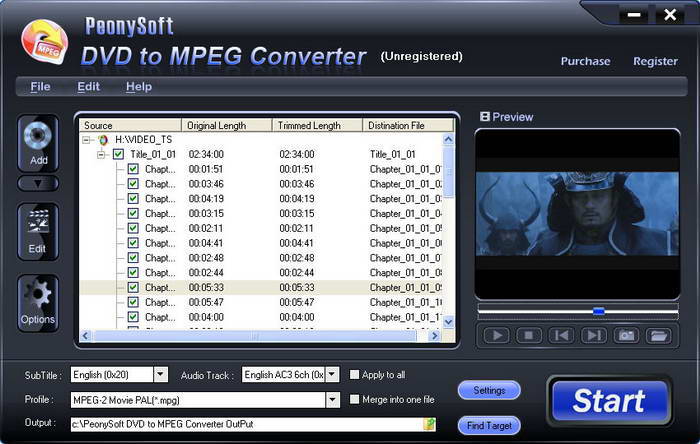Click the Purchase link

585,61
